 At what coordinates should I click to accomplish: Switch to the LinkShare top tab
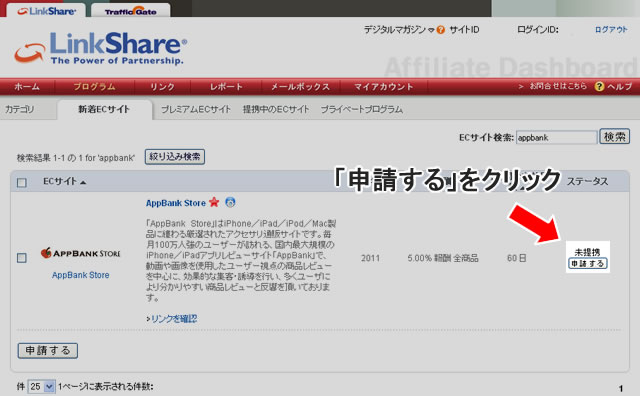[47, 11]
